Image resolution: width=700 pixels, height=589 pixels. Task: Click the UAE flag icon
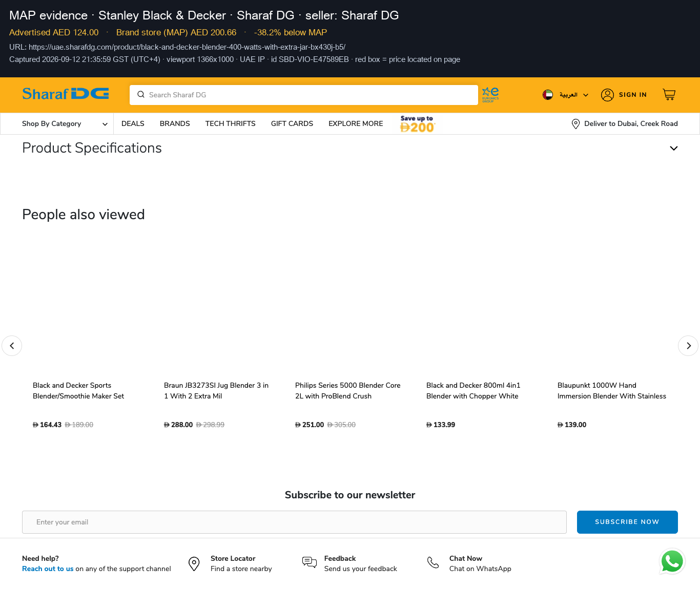548,95
